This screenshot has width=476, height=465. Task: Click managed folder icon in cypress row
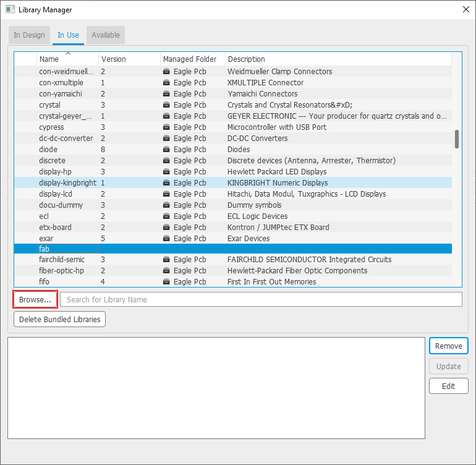tap(166, 127)
